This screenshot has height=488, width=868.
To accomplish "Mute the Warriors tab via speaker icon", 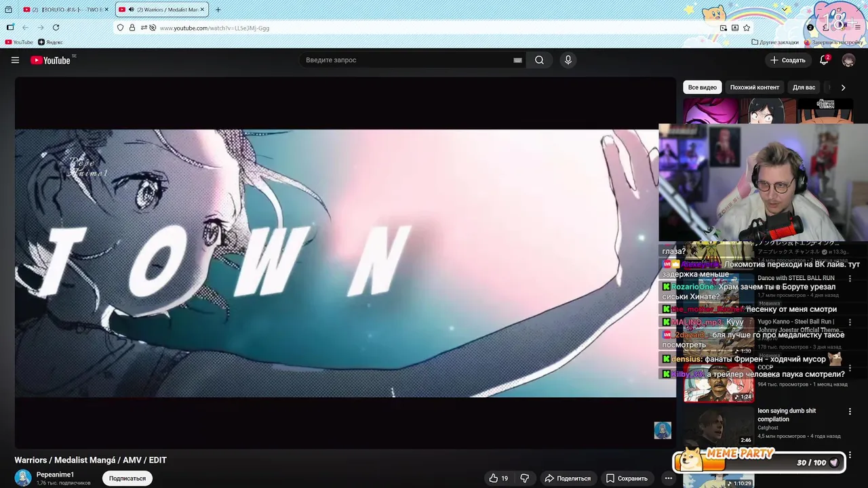I will [131, 9].
